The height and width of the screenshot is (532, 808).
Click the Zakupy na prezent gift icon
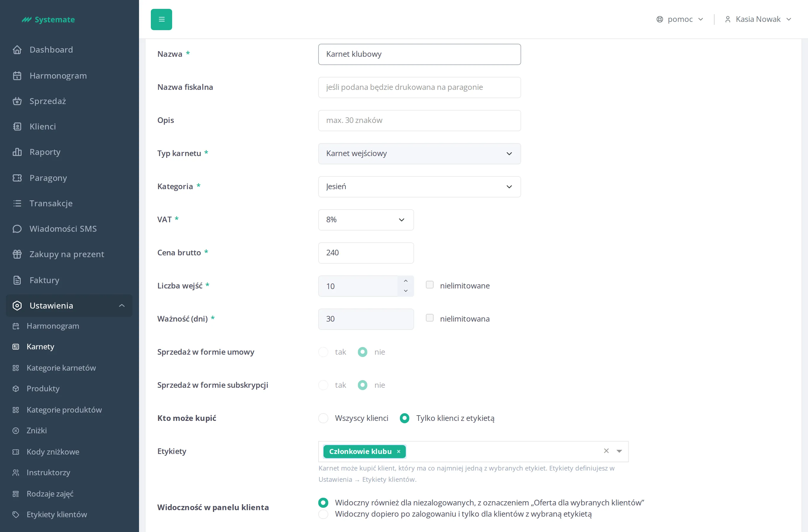point(17,254)
